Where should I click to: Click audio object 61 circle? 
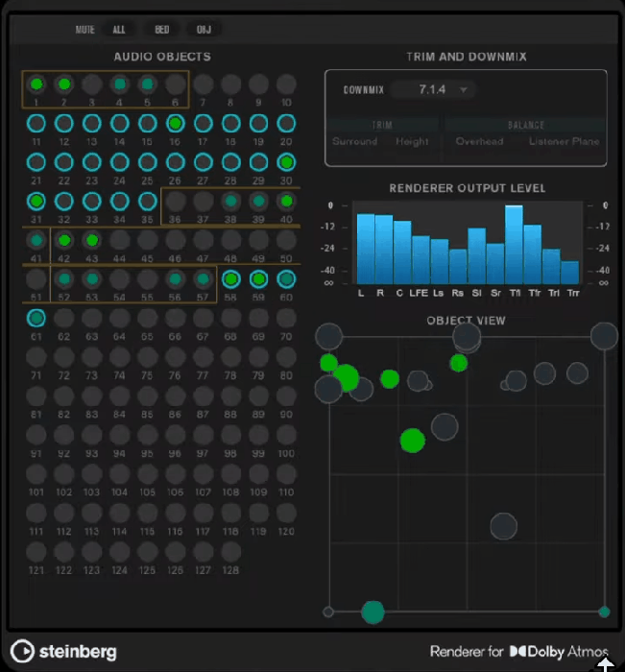click(x=36, y=318)
